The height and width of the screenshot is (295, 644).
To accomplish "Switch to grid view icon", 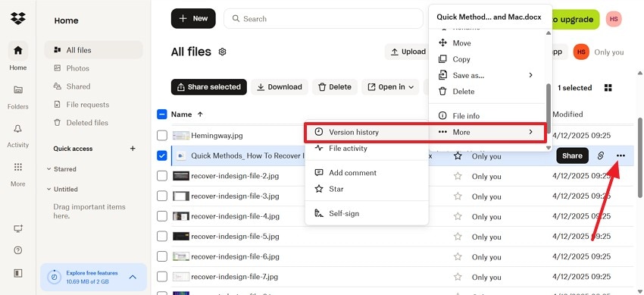I will tap(608, 87).
